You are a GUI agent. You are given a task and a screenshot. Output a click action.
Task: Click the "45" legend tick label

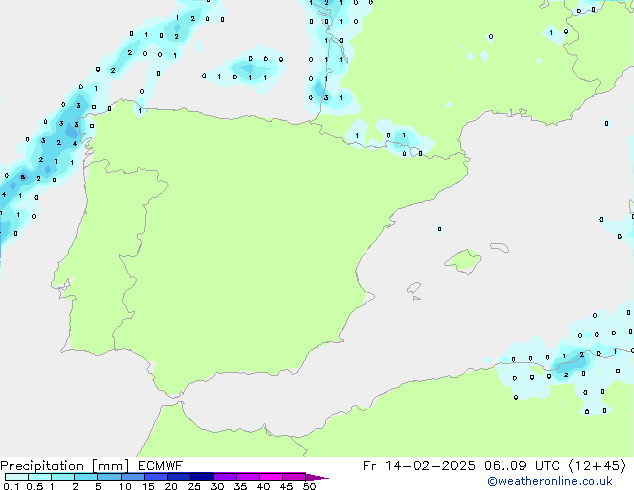click(x=286, y=486)
